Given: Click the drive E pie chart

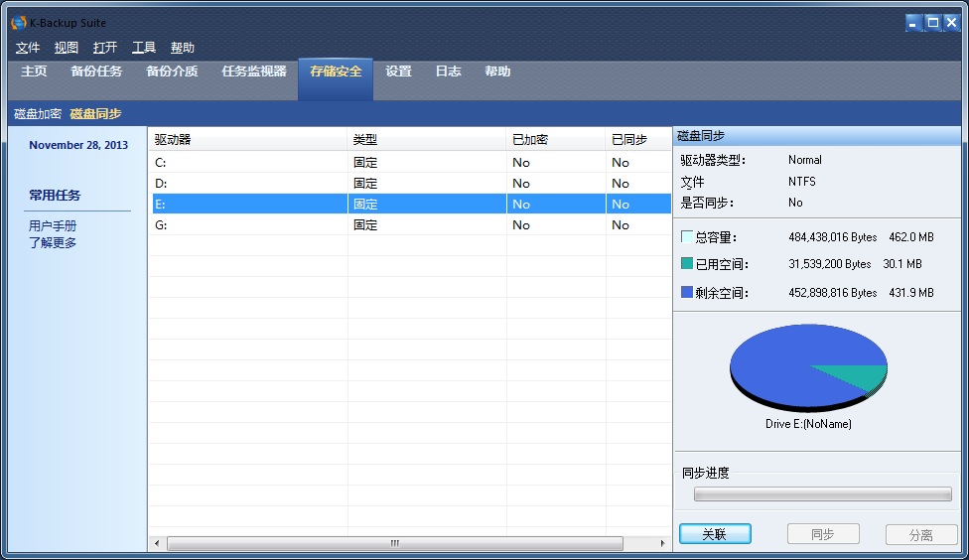Looking at the screenshot, I should tap(808, 367).
